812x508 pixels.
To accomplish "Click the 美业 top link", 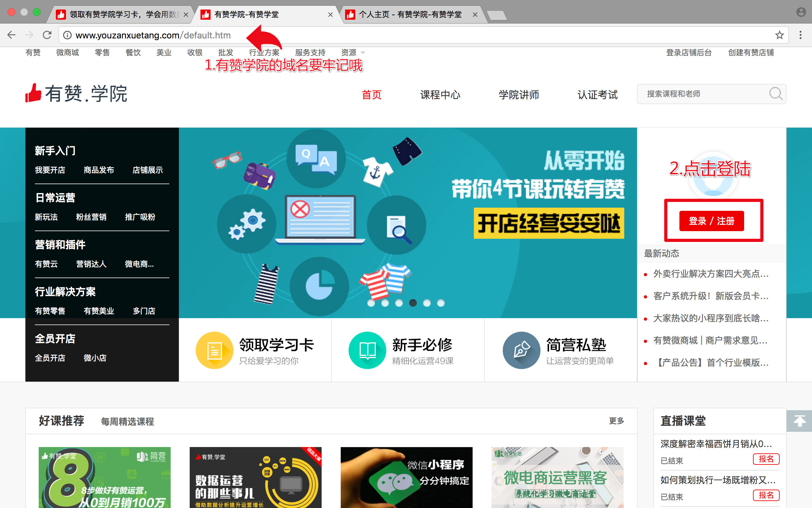I will pyautogui.click(x=164, y=53).
